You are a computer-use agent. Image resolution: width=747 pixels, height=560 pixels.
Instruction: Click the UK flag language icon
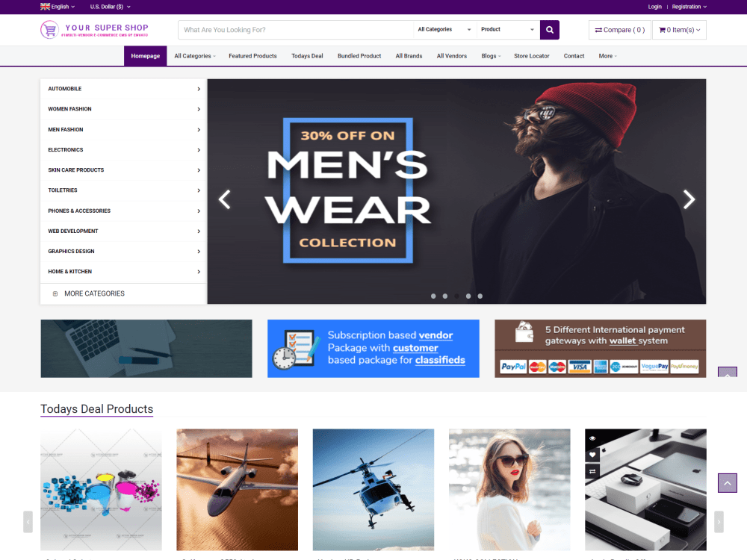pyautogui.click(x=46, y=7)
